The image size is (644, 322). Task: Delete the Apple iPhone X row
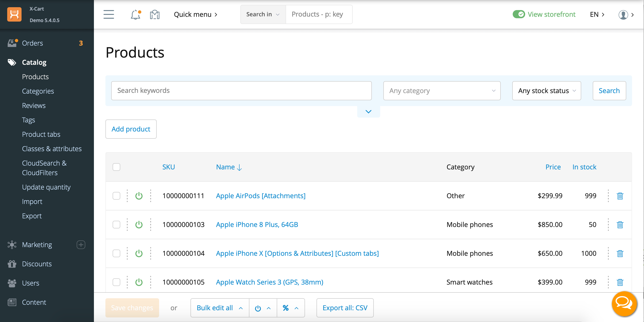coord(620,253)
